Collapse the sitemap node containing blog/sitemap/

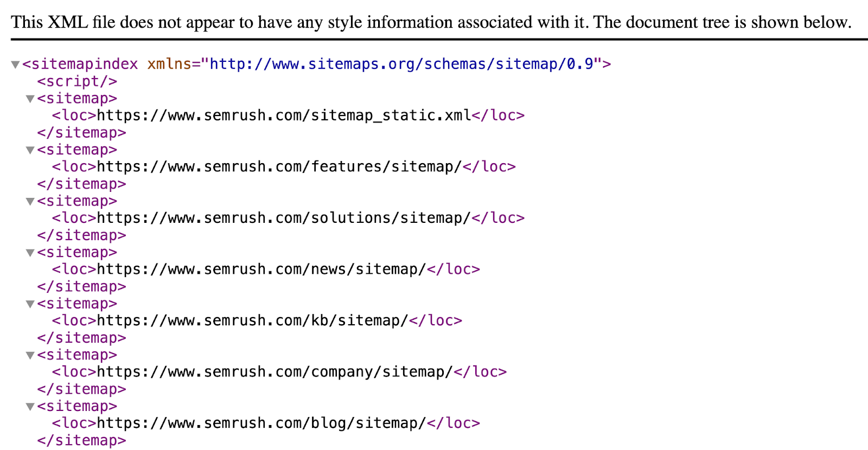tap(30, 407)
